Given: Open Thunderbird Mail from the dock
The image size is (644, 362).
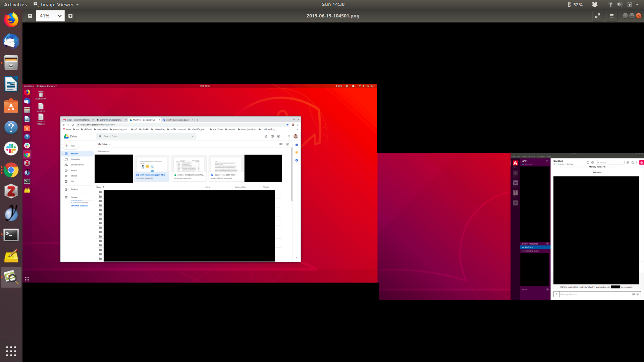Looking at the screenshot, I should 11,42.
